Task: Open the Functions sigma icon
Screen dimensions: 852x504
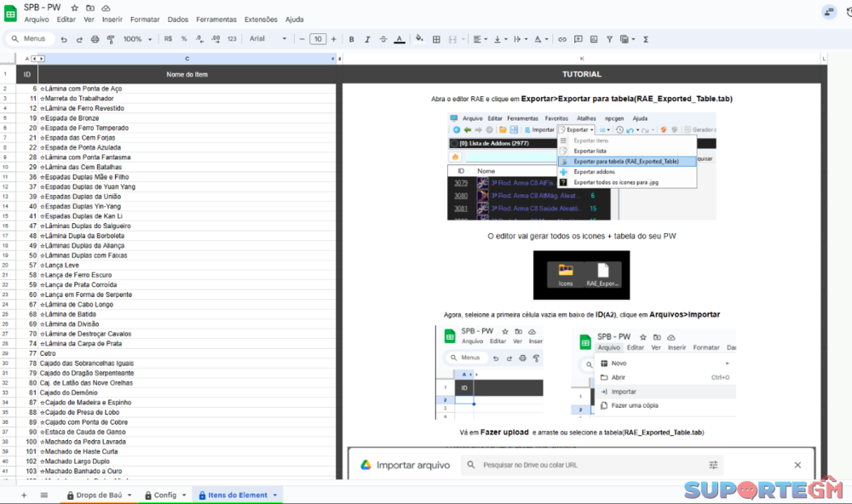Action: coord(646,39)
